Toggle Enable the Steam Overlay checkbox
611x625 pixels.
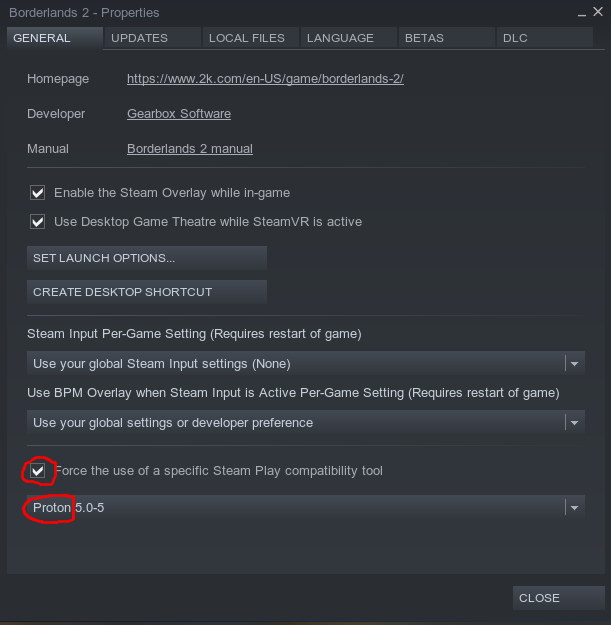tap(38, 192)
